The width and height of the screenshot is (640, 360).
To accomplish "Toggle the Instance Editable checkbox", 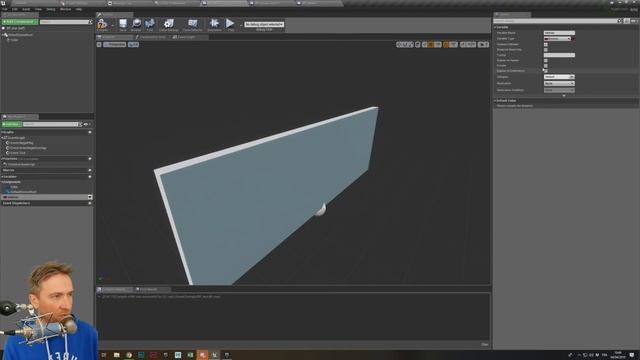I will coord(546,44).
